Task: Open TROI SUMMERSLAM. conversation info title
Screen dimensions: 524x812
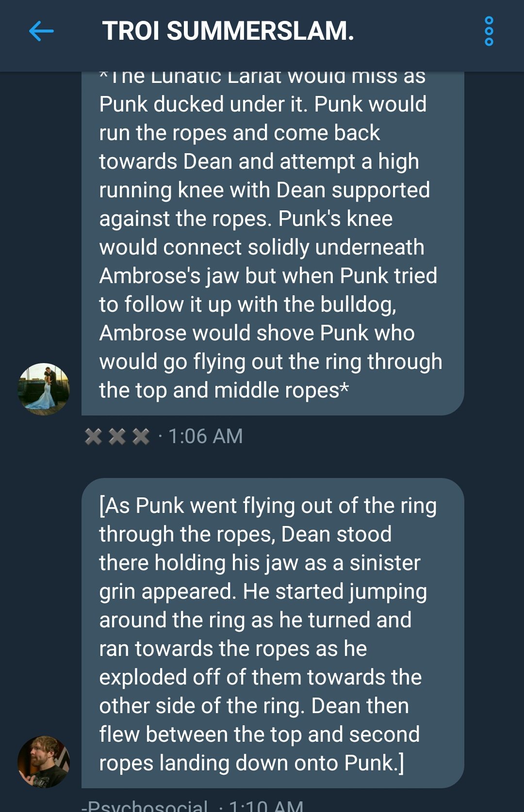Action: (x=228, y=31)
